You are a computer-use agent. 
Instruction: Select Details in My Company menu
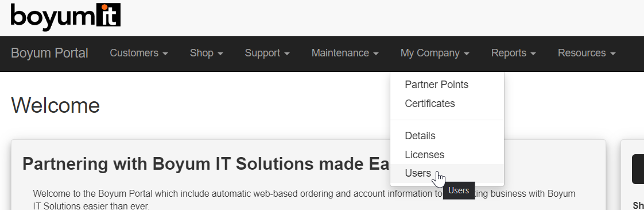click(447, 135)
